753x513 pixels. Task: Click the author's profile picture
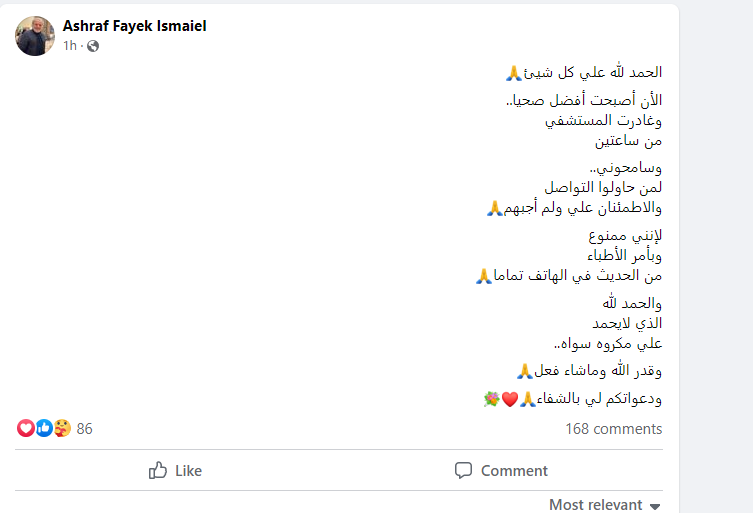35,35
